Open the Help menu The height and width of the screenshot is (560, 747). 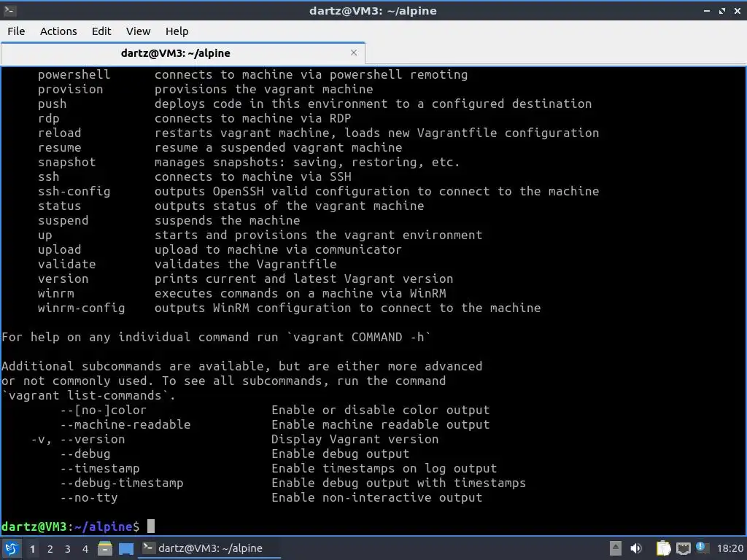click(177, 31)
